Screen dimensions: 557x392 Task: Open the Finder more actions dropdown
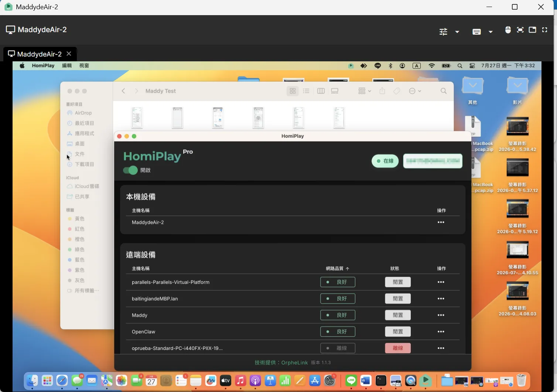click(x=415, y=91)
